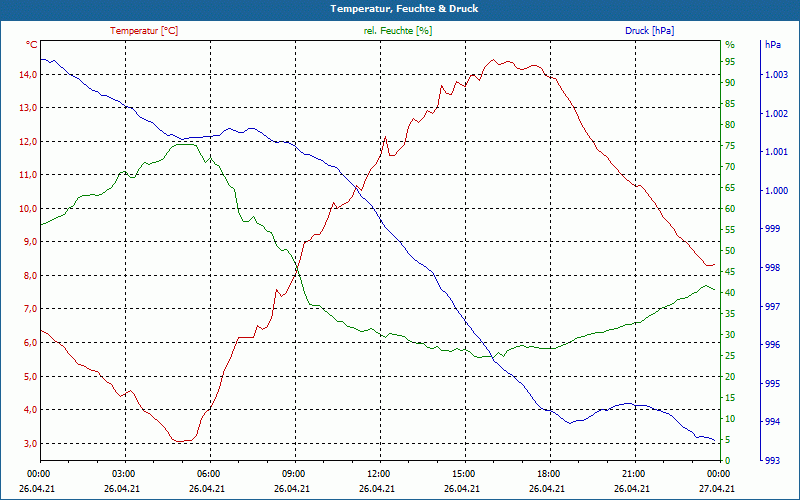Click the 00:00 label above 27.04.21

click(x=718, y=473)
